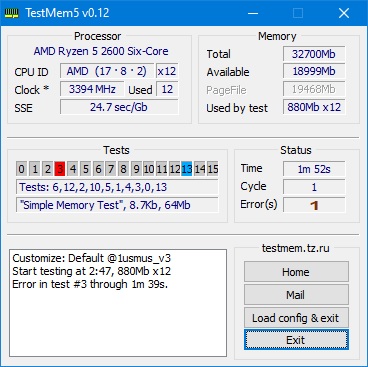This screenshot has width=368, height=367.
Task: Select test box number 11
Action: (x=161, y=169)
